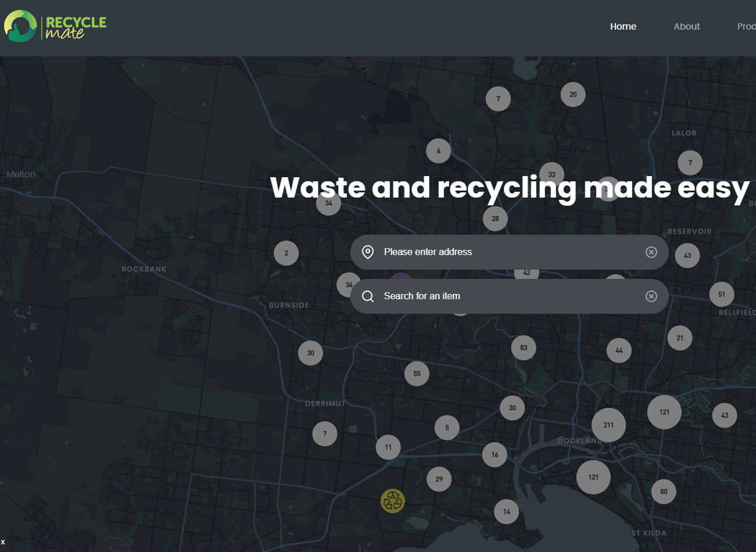Select the yellow recycling symbol map marker
756x552 pixels.
click(393, 501)
